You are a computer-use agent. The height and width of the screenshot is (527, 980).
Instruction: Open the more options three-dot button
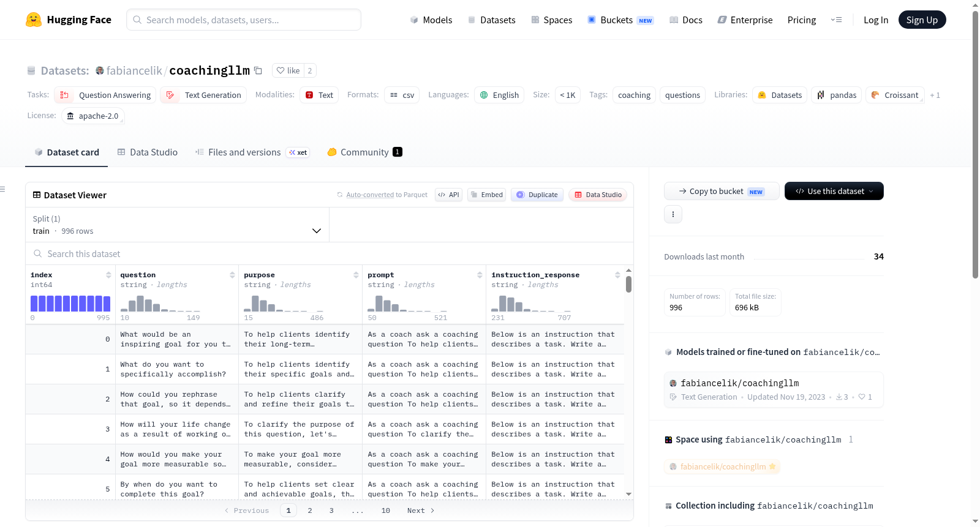673,214
